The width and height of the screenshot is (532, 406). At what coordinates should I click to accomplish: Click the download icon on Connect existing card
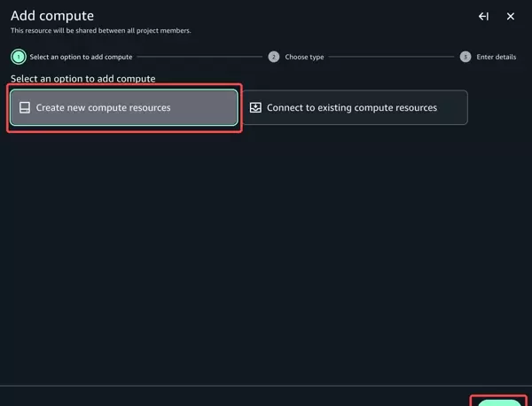click(x=255, y=108)
